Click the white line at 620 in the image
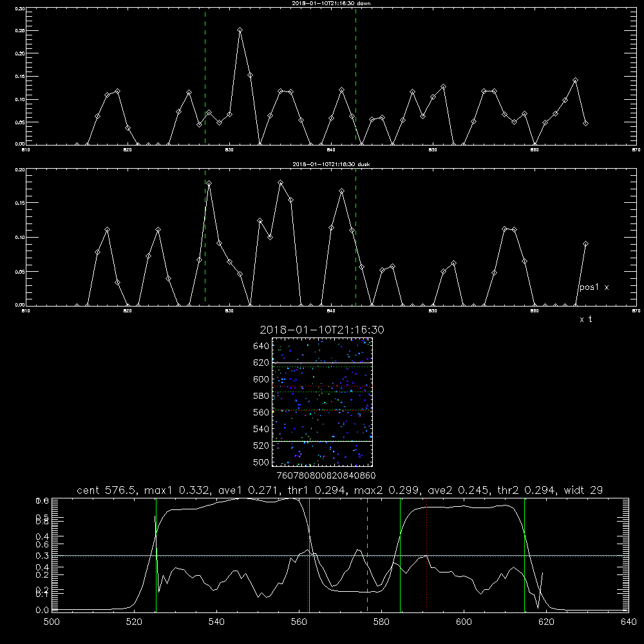Viewport: 644px width, 644px height. (322, 363)
